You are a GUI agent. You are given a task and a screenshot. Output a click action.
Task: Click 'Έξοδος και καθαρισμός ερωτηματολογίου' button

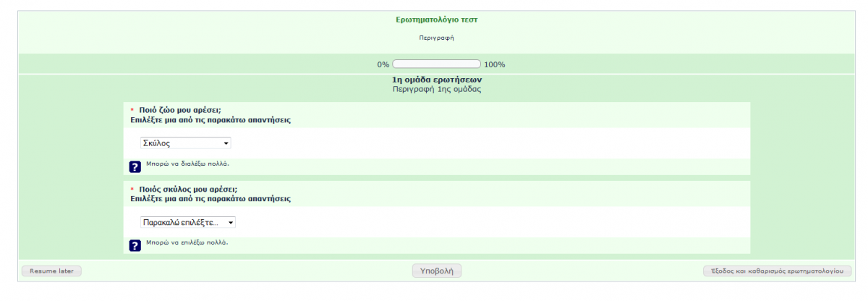778,271
